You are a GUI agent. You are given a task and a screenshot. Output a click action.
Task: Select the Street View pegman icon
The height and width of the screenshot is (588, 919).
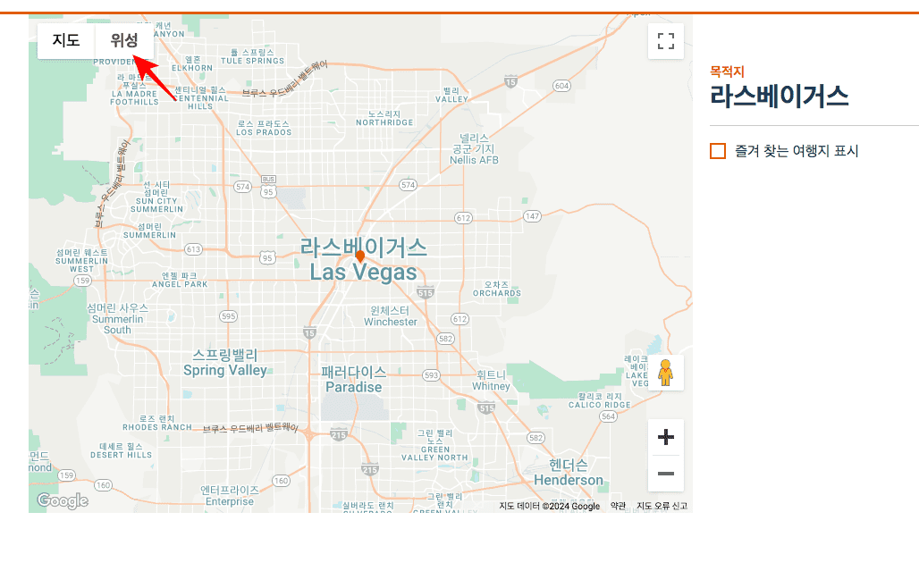point(665,373)
